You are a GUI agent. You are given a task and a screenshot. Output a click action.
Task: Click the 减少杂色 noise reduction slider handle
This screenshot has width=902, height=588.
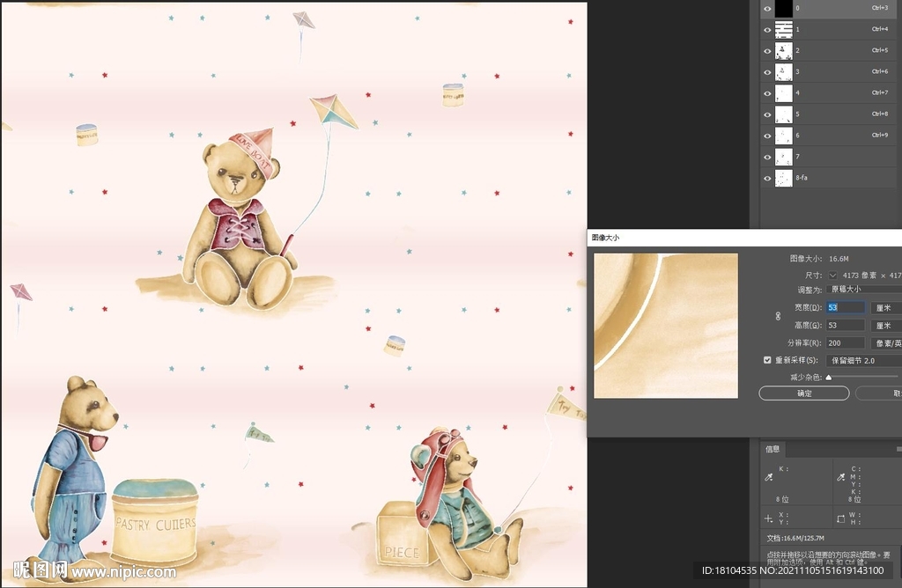tap(829, 378)
